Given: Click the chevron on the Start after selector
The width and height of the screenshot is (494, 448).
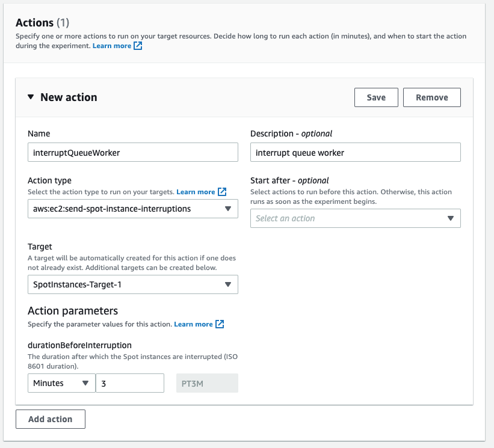Looking at the screenshot, I should coord(451,218).
